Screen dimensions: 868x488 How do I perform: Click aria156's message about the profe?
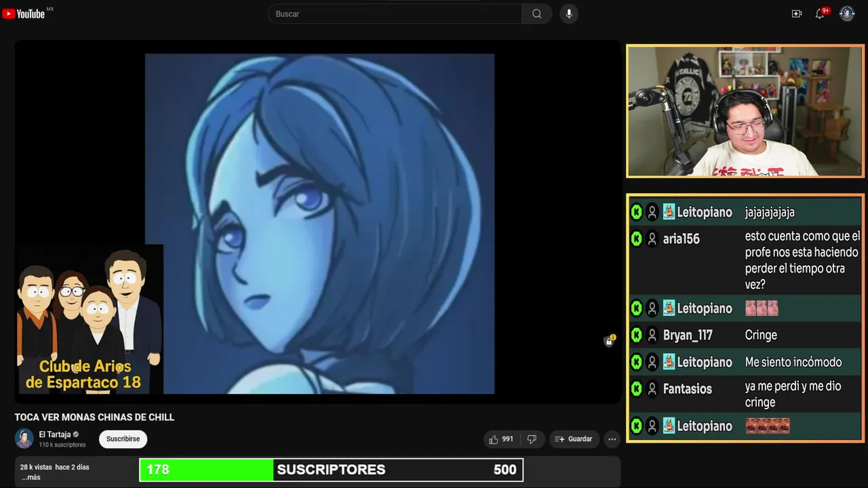coord(802,260)
